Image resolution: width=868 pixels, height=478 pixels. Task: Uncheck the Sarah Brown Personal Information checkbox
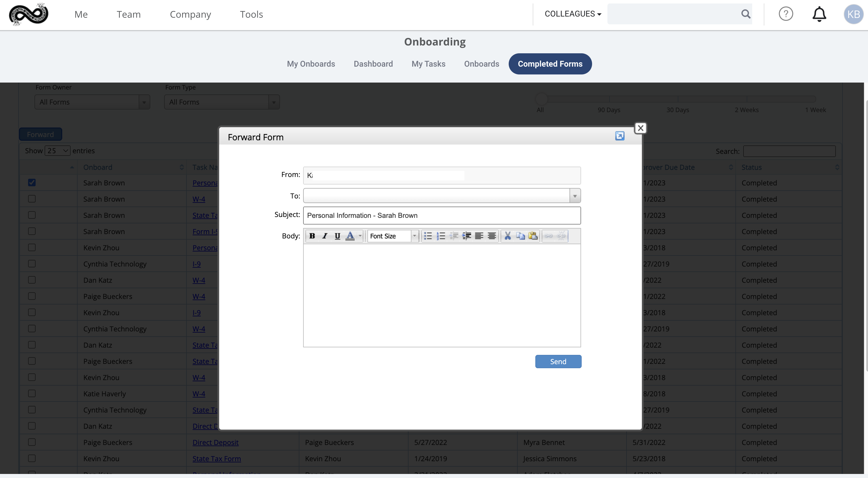(32, 183)
